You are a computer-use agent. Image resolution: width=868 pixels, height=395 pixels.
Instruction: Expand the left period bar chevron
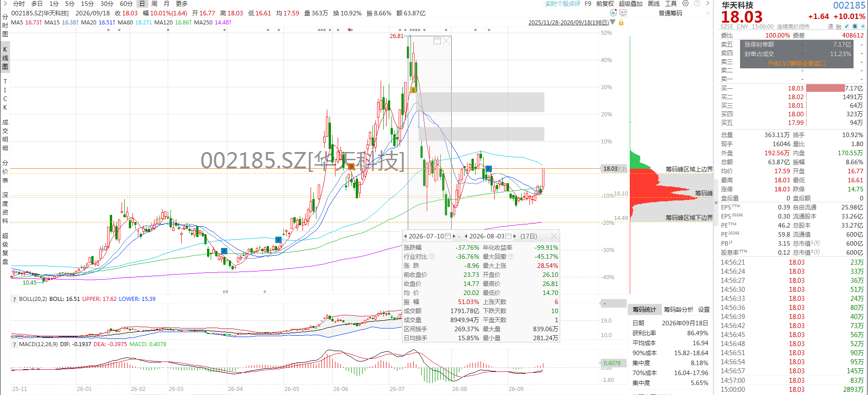pos(5,4)
